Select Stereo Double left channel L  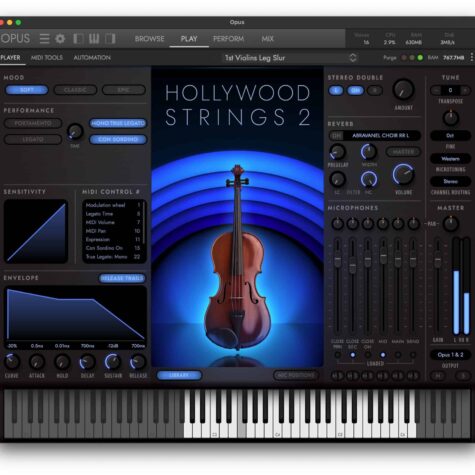point(336,90)
